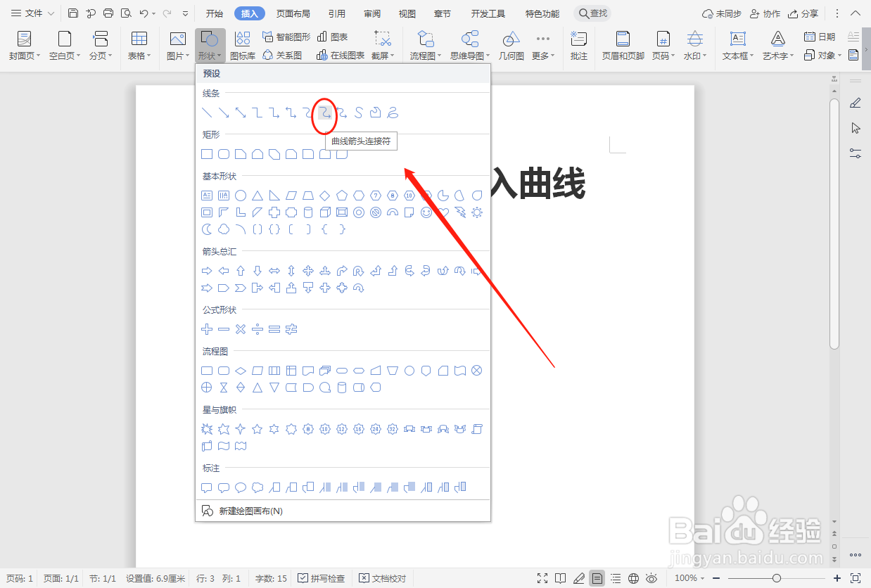
Task: Click the 分享 share button
Action: click(803, 13)
